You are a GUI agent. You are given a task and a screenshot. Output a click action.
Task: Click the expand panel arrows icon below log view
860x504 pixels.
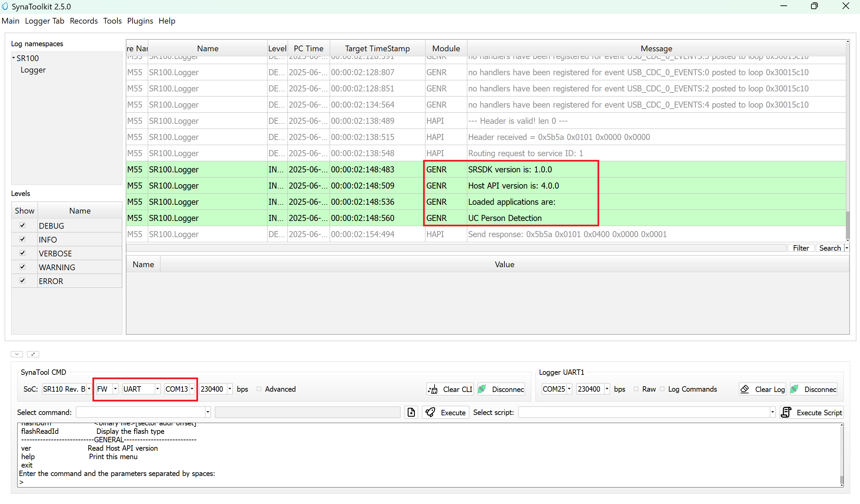coord(33,354)
